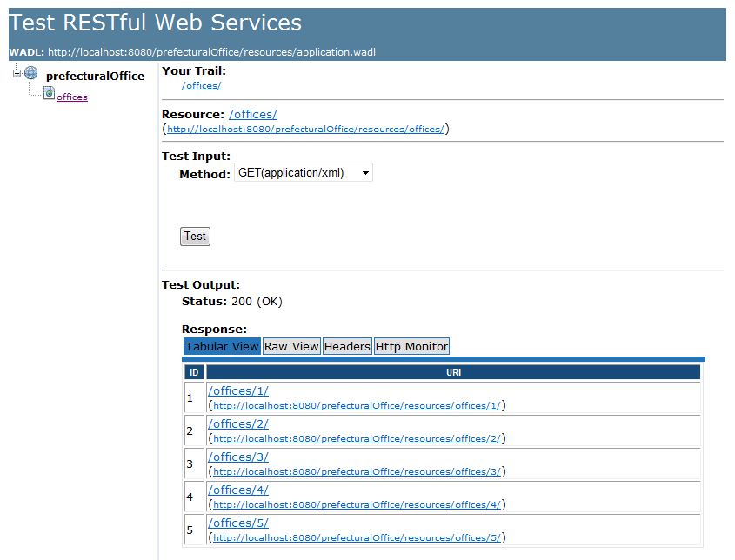Navigate to the /offices/3/ link
This screenshot has height=560, width=735.
point(238,457)
